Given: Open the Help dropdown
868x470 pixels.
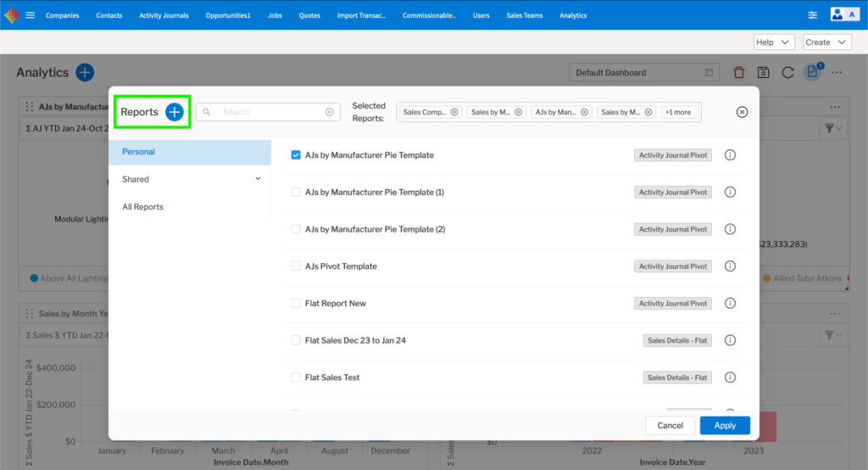Looking at the screenshot, I should point(773,42).
